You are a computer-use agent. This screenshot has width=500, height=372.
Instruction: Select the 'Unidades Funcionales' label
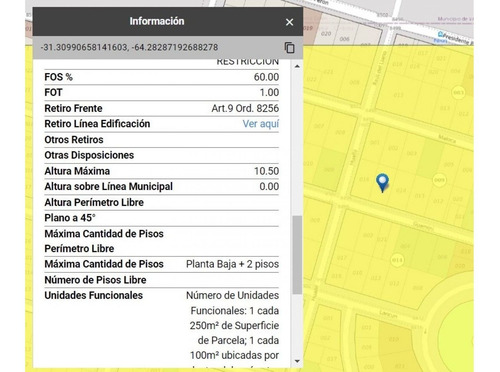[94, 295]
